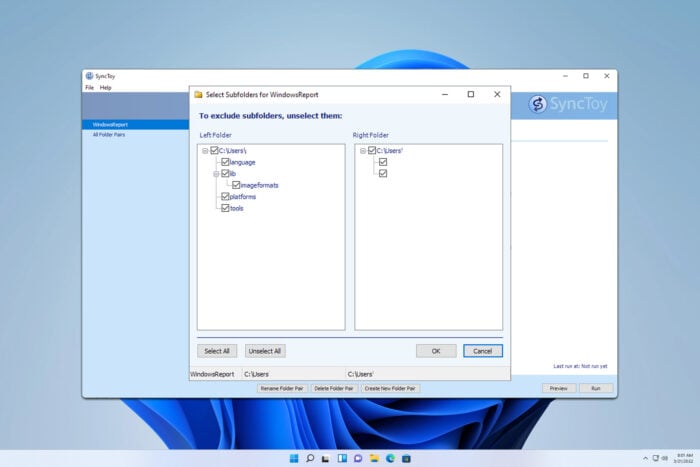
Task: Open the Chat app on the taskbar
Action: [358, 459]
